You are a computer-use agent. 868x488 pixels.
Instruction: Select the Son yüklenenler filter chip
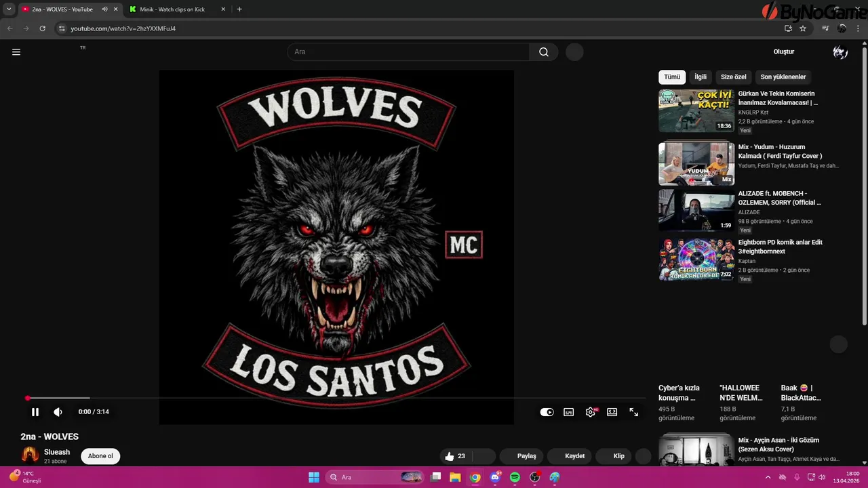coord(783,77)
